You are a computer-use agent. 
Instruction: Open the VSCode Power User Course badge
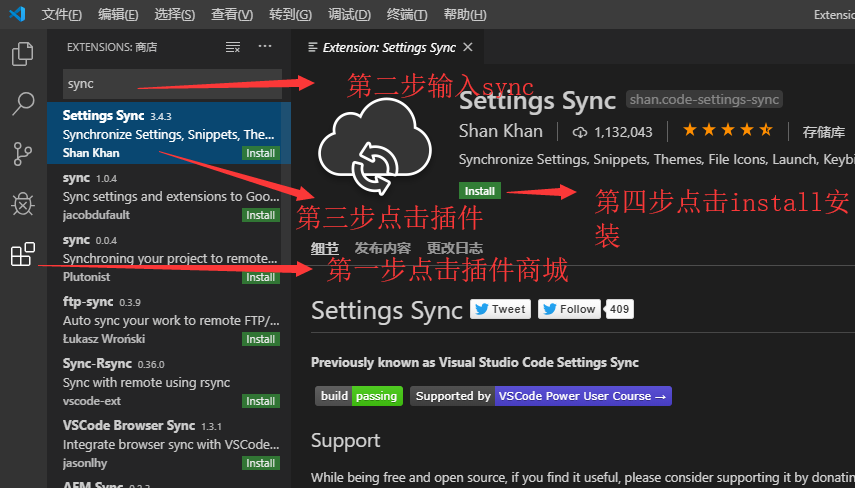[x=541, y=396]
